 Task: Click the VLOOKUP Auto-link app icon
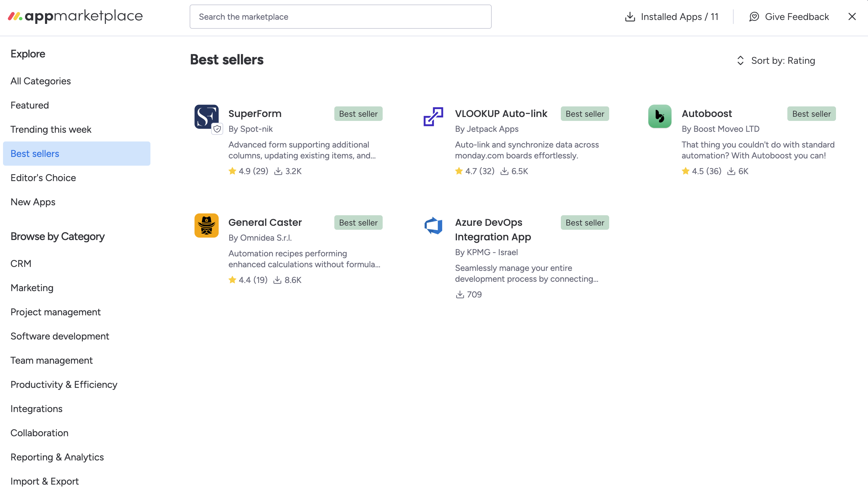pyautogui.click(x=433, y=116)
